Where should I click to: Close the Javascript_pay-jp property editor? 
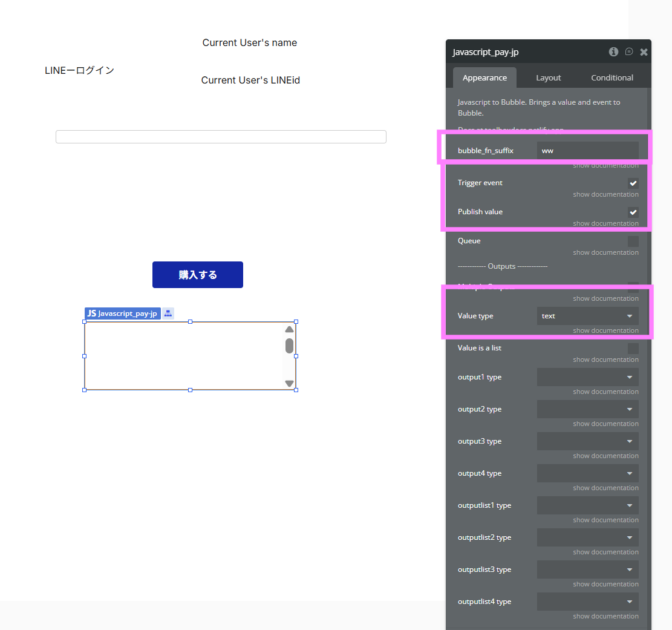643,52
